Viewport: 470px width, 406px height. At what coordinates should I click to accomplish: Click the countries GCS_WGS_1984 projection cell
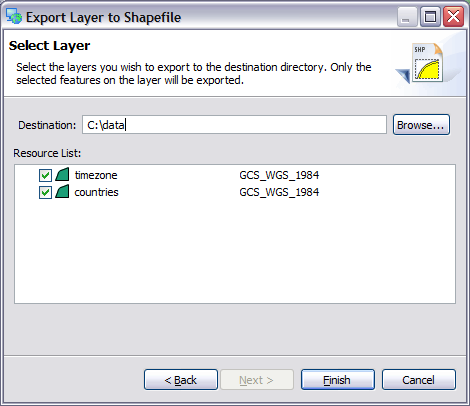[279, 192]
